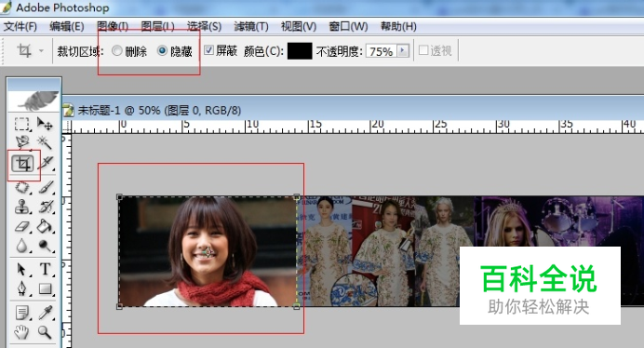Select the Path Selection tool
This screenshot has width=644, height=348.
(21, 269)
